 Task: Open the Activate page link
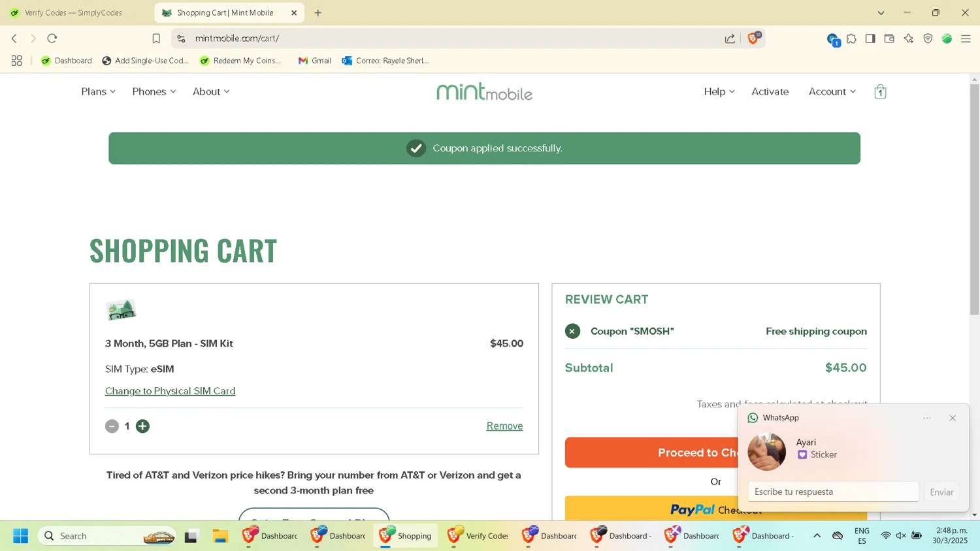pos(770,91)
